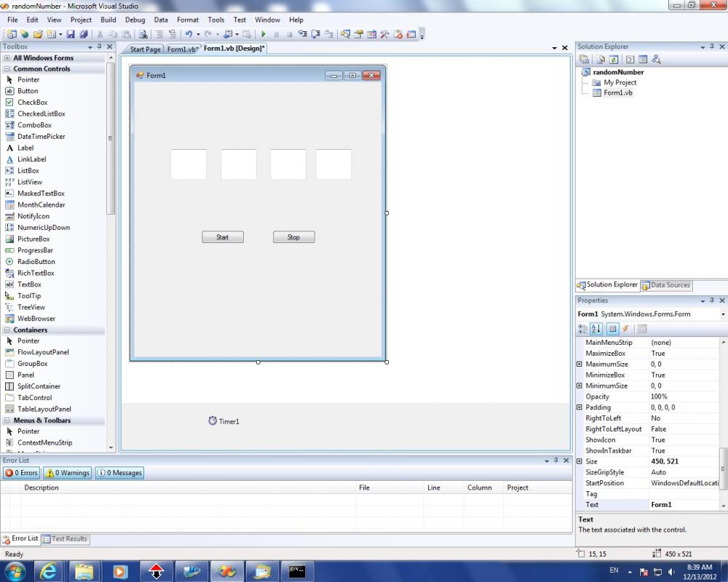Viewport: 728px width, 582px height.
Task: Click the New Project toolbar icon
Action: pyautogui.click(x=11, y=34)
